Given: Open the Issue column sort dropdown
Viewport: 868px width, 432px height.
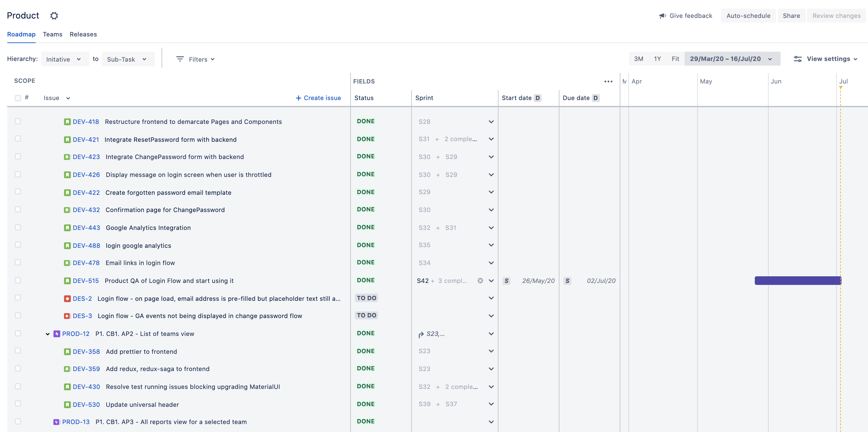Looking at the screenshot, I should (x=68, y=98).
